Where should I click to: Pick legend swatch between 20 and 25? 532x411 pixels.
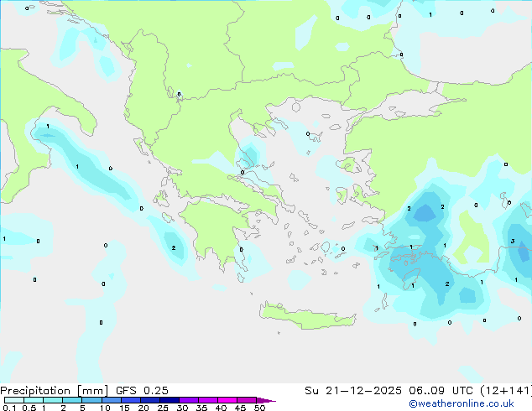150,400
